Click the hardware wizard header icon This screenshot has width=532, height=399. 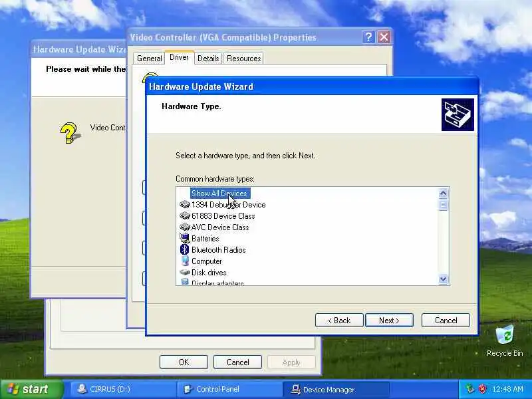(x=458, y=114)
